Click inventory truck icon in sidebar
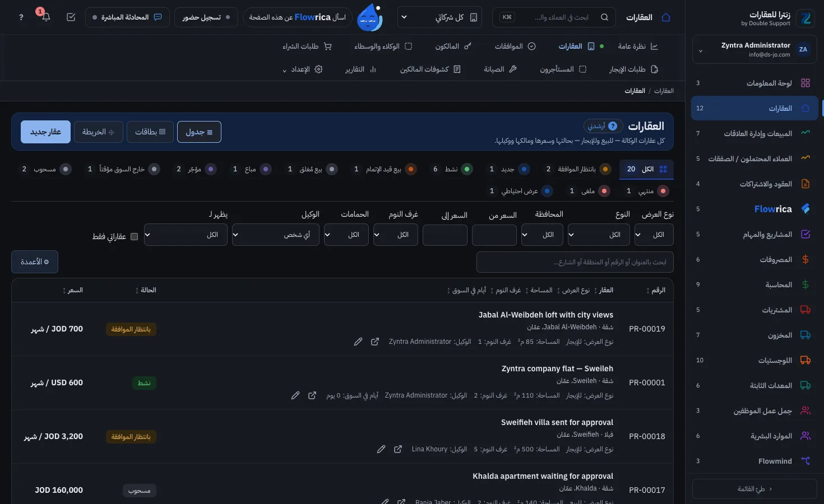The width and height of the screenshot is (824, 504). tap(806, 335)
